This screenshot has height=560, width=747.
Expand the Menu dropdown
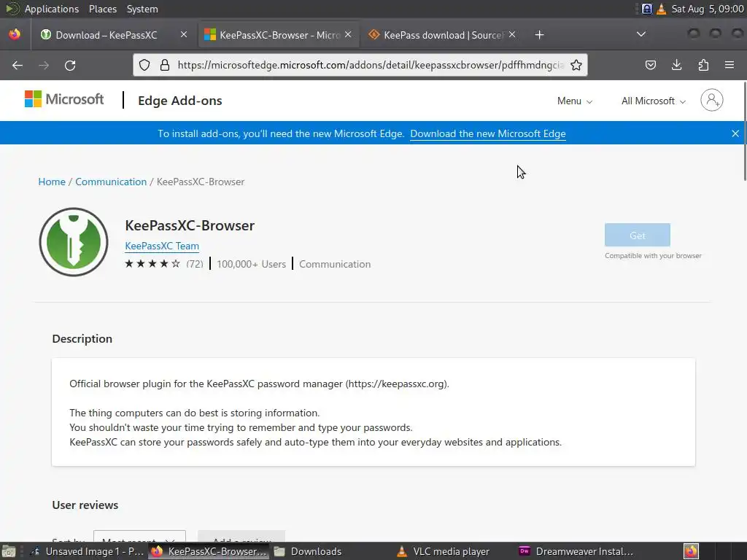(575, 101)
